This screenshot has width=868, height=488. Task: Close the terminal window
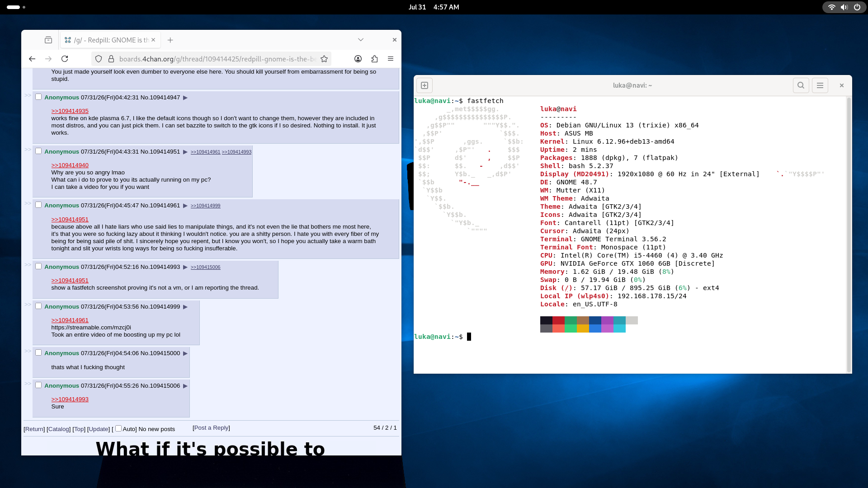tap(841, 85)
